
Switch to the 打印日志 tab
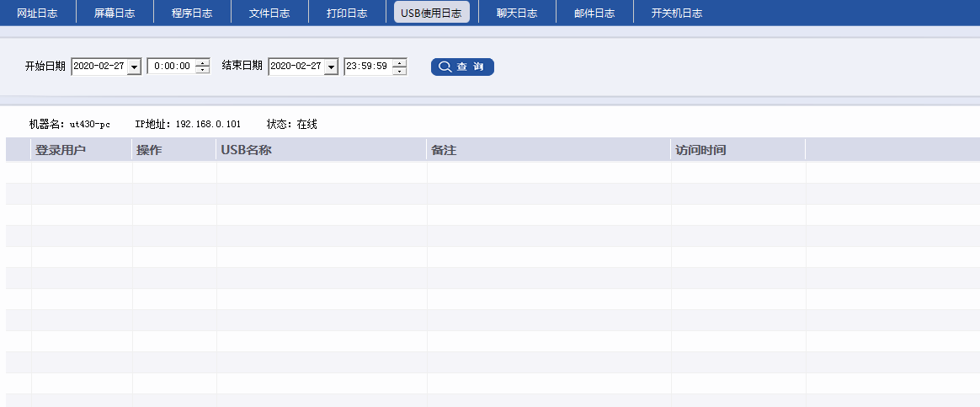(x=347, y=13)
